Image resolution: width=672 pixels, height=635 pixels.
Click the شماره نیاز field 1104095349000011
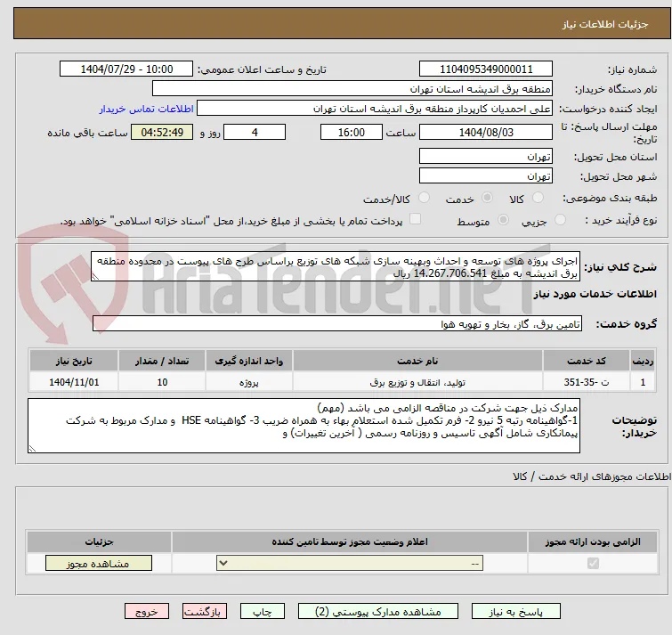pos(486,69)
